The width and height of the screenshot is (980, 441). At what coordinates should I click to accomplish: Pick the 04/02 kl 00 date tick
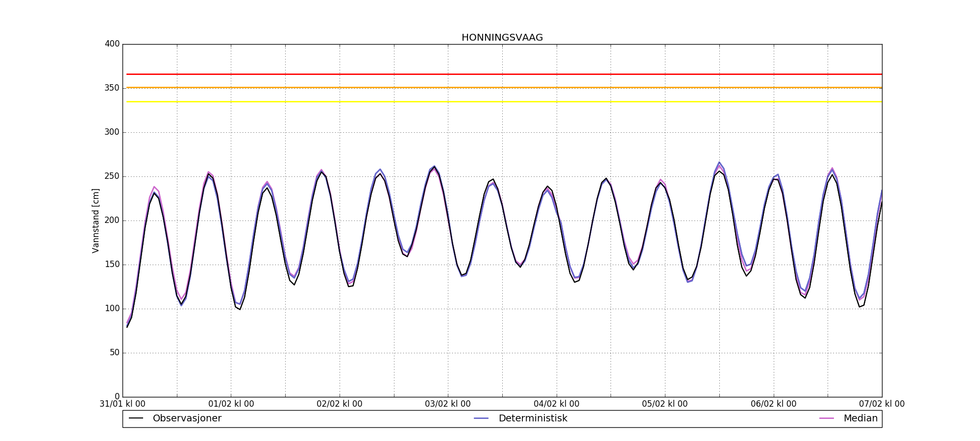tap(557, 404)
